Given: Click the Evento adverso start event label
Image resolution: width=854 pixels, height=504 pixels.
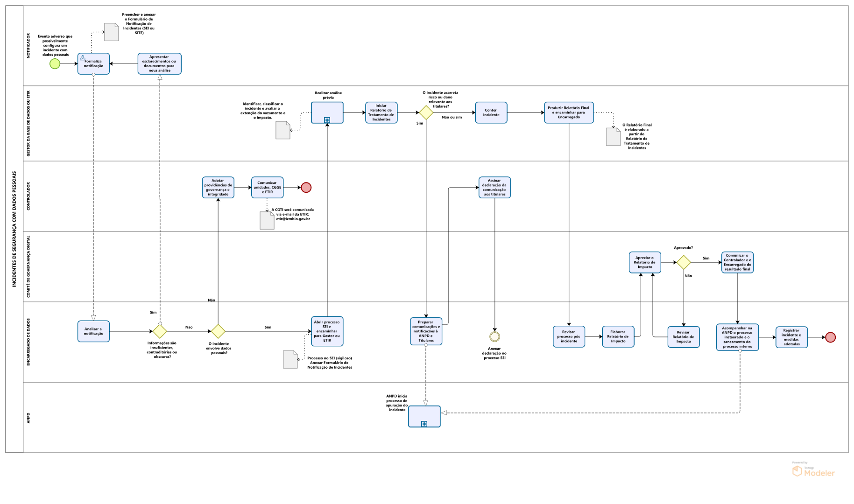Looking at the screenshot, I should click(55, 45).
